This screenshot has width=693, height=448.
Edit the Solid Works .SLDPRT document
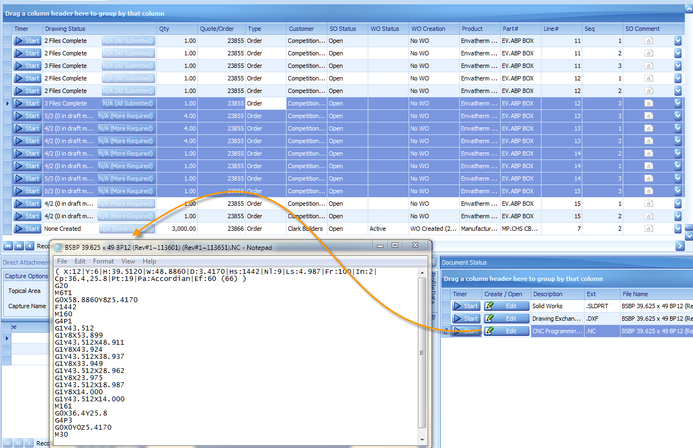coord(506,306)
